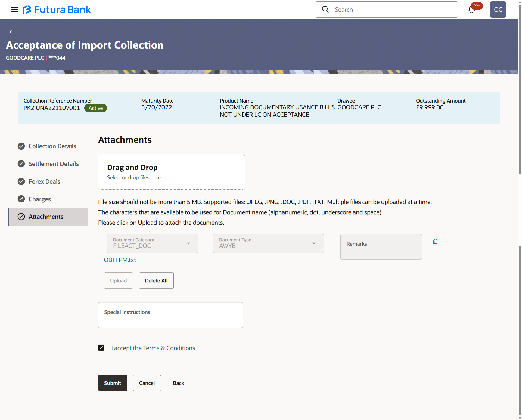Click the Futura Bank logo
Image resolution: width=522 pixels, height=420 pixels.
point(57,10)
